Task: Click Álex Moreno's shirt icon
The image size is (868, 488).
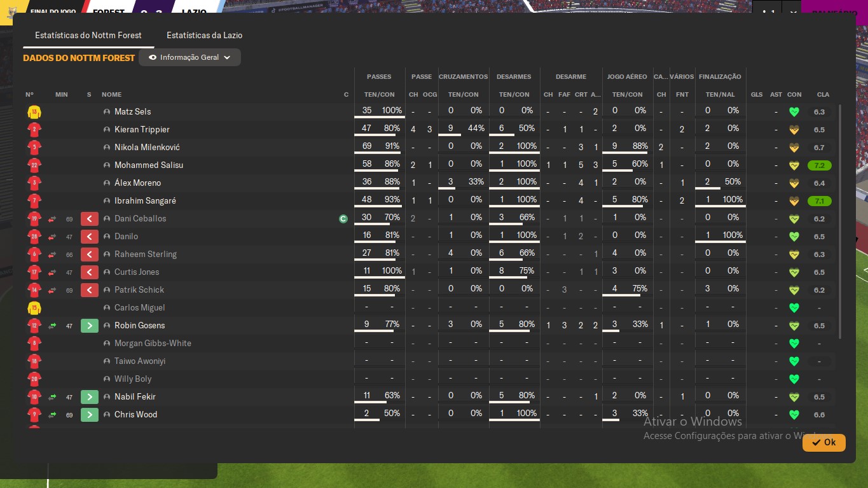Action: tap(34, 183)
